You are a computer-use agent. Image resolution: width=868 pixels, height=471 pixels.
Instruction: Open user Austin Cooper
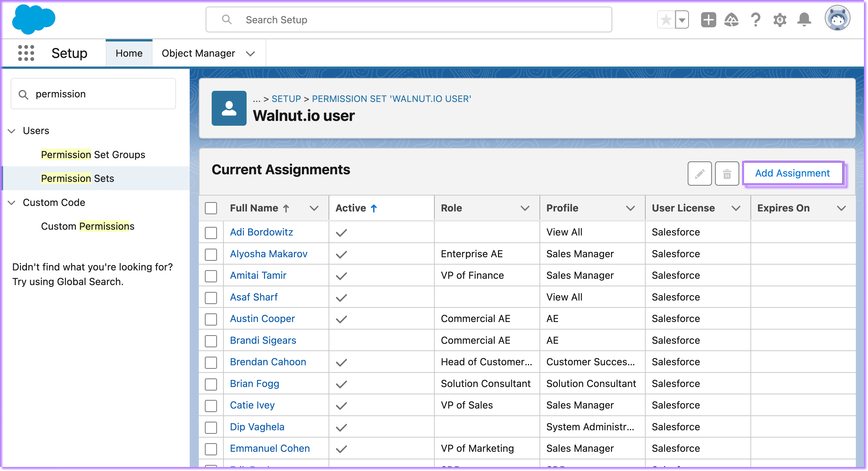263,319
